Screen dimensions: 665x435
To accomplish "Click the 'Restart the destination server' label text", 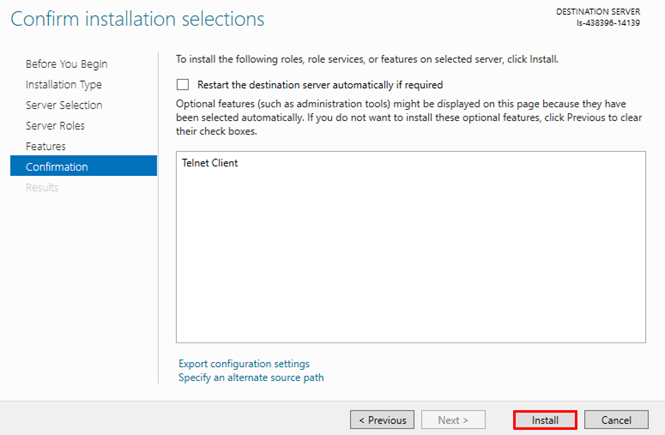I will coord(320,85).
